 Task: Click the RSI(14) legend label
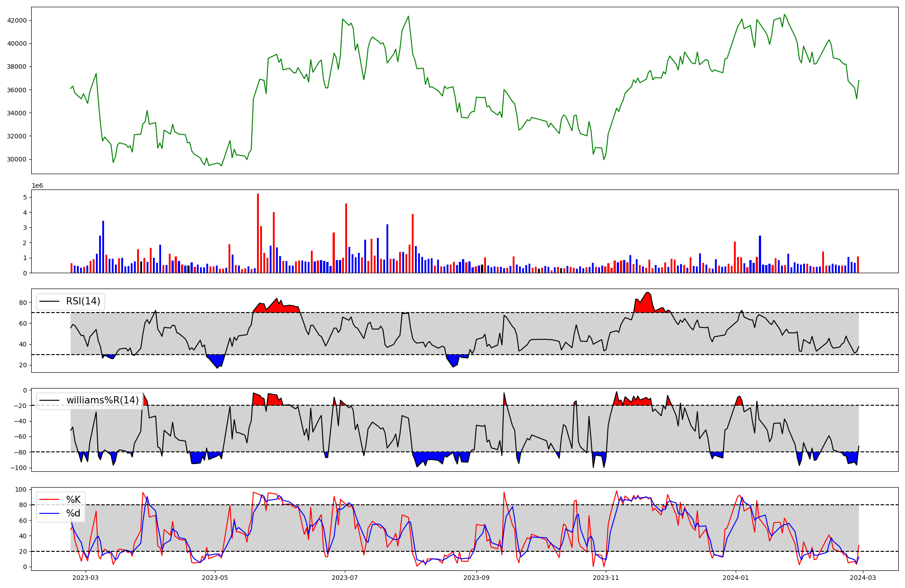(x=83, y=301)
